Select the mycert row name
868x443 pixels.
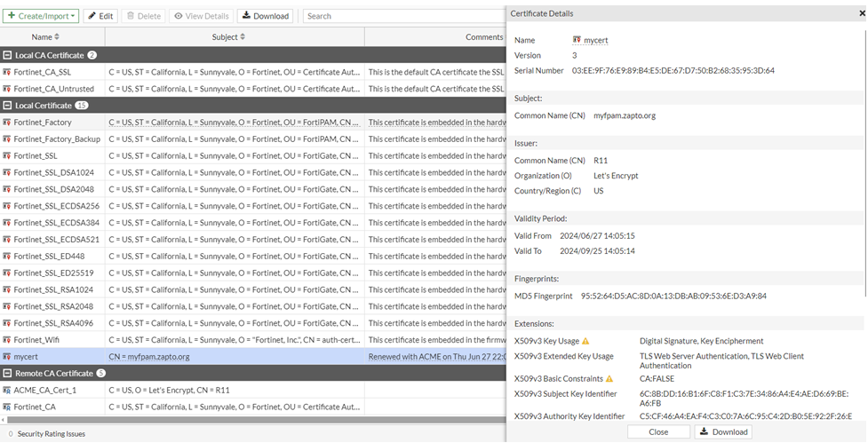click(26, 357)
